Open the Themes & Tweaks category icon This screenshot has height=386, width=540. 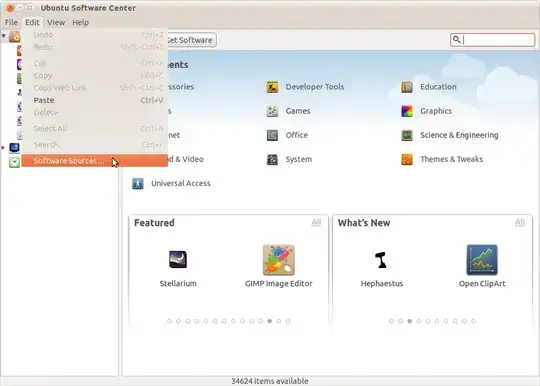tap(407, 159)
